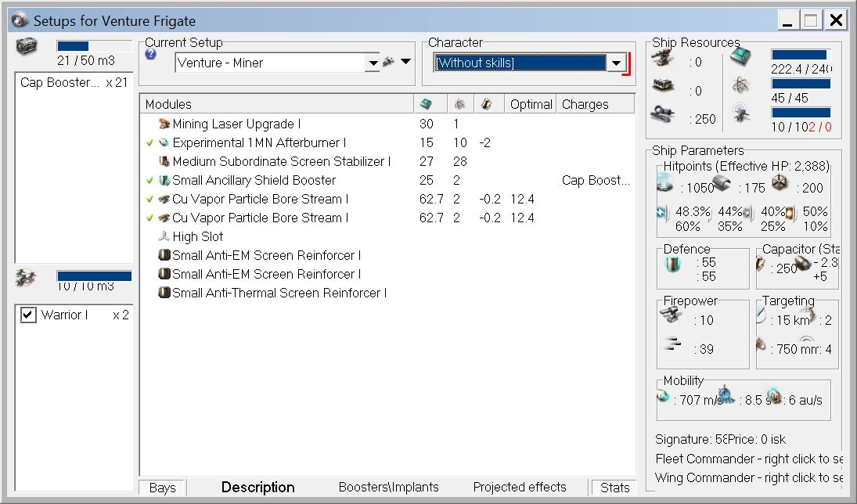Switch to the Bays tab
This screenshot has height=504, width=857.
162,488
